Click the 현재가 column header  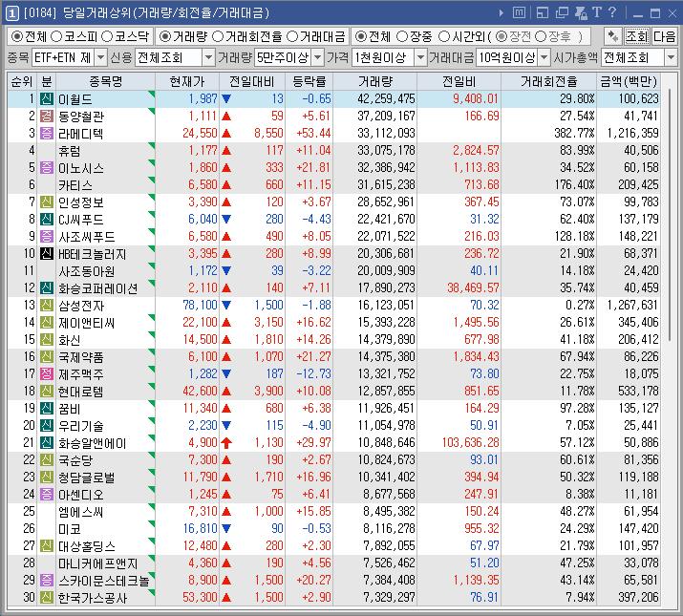(187, 81)
